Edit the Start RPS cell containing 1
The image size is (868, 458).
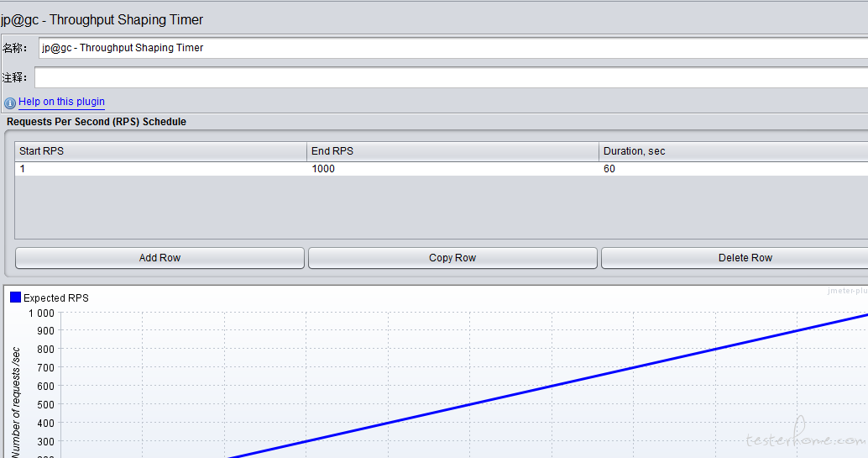[x=160, y=169]
